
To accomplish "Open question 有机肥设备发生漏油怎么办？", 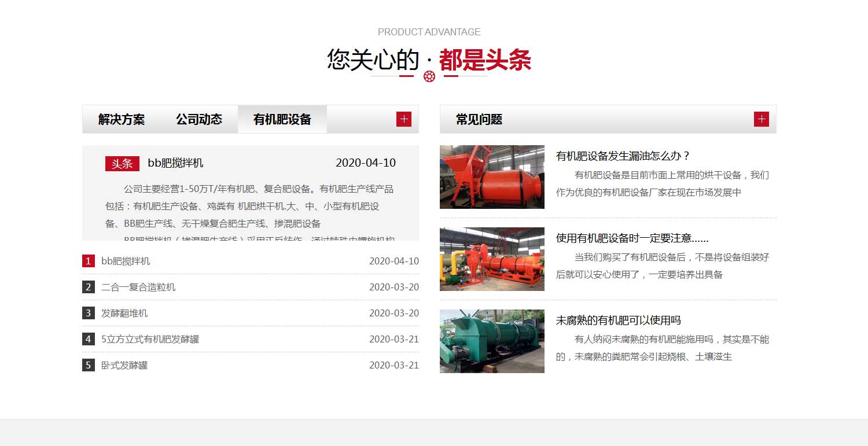I will (x=623, y=156).
